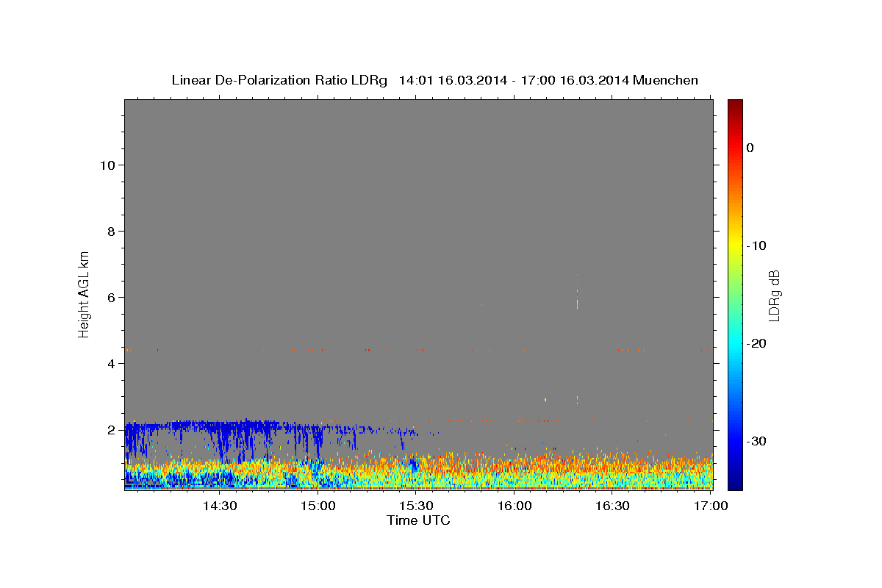Viewport: 882px width, 588px height.
Task: Click the dark red top of the colorbar
Action: tap(735, 105)
